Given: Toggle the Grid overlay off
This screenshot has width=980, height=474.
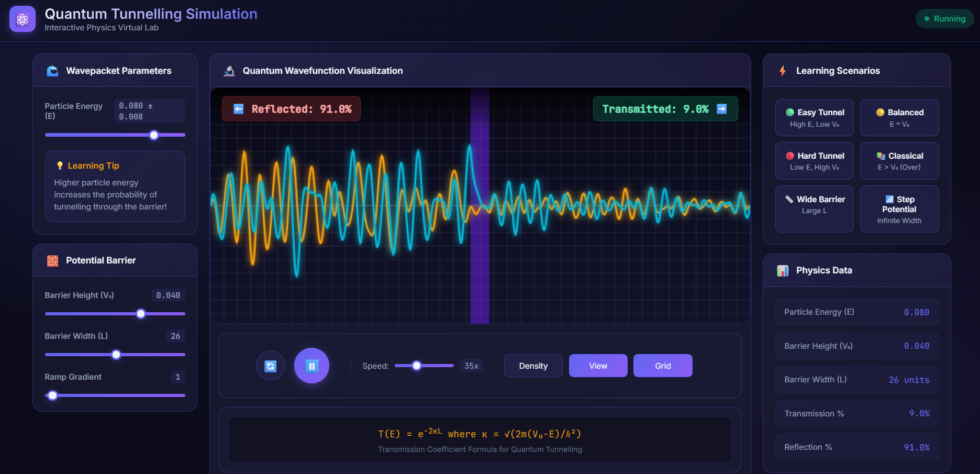Looking at the screenshot, I should point(662,366).
